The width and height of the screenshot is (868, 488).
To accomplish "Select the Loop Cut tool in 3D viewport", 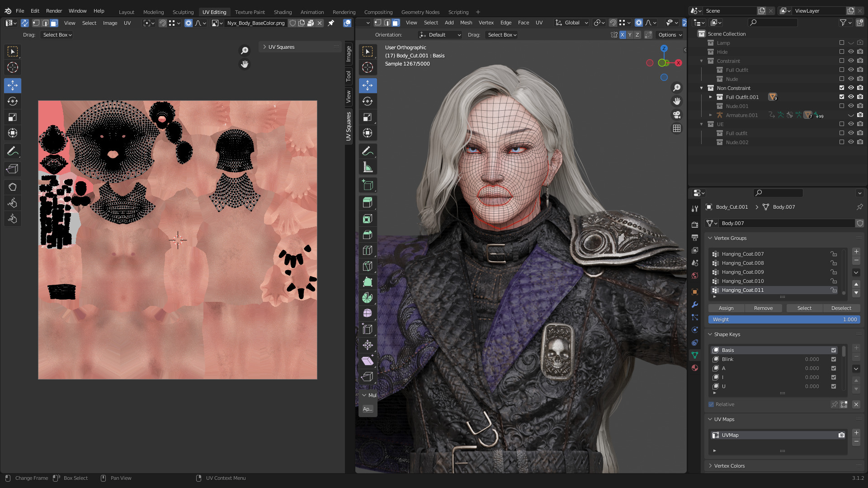I will (x=368, y=250).
